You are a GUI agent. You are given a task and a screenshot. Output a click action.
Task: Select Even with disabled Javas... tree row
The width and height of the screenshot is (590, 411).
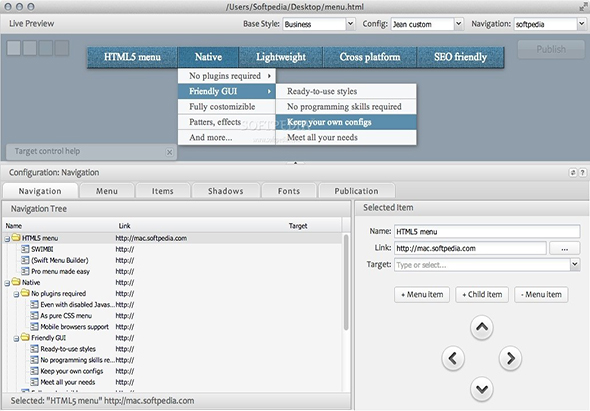[x=172, y=304]
